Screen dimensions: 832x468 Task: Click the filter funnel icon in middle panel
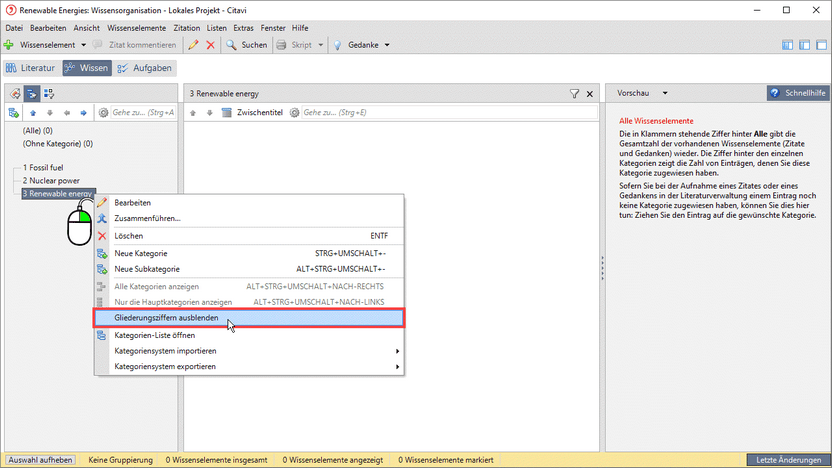click(x=574, y=94)
